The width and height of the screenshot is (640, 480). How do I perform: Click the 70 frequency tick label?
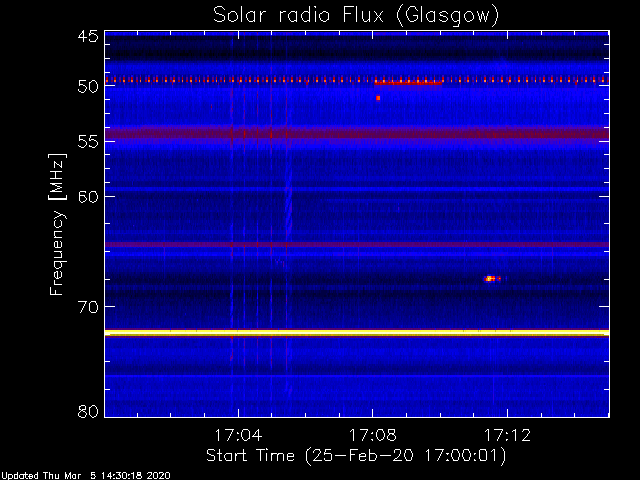(x=88, y=307)
